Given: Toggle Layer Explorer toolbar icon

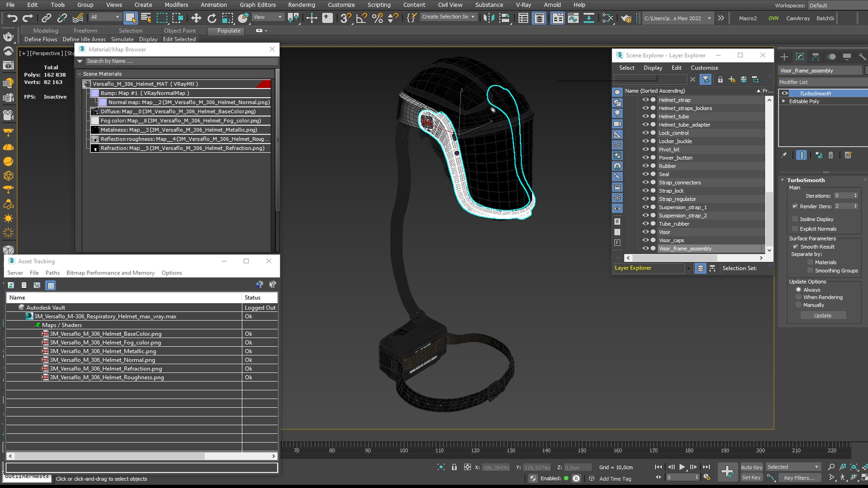Looking at the screenshot, I should pyautogui.click(x=539, y=18).
